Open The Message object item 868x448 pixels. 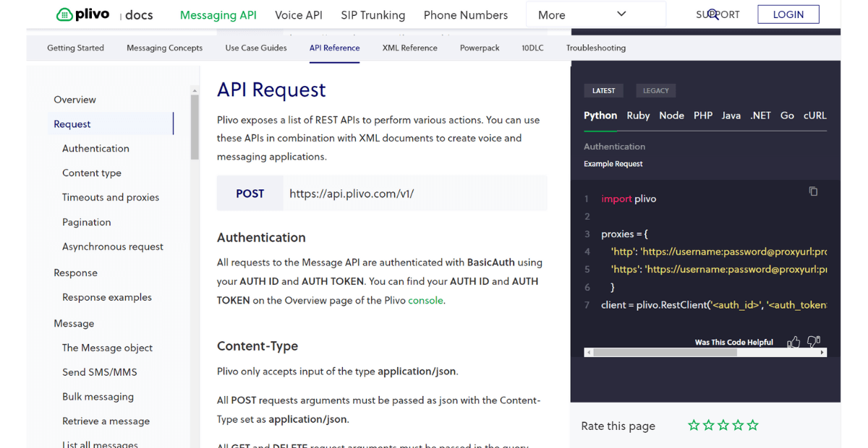click(x=107, y=348)
